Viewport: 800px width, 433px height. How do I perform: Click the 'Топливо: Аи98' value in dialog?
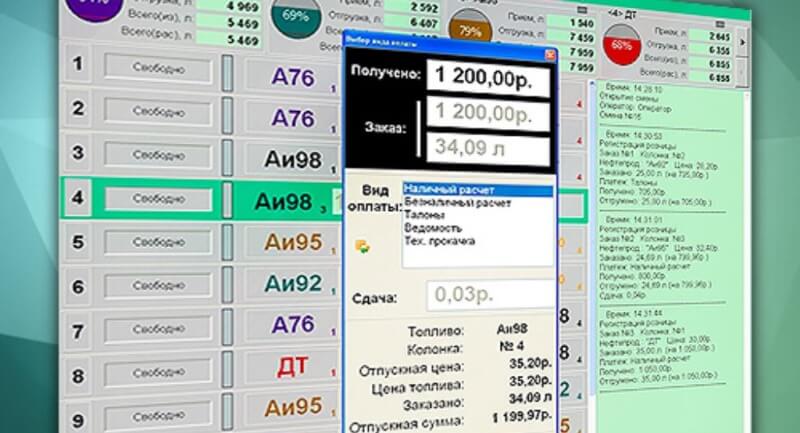pos(512,329)
